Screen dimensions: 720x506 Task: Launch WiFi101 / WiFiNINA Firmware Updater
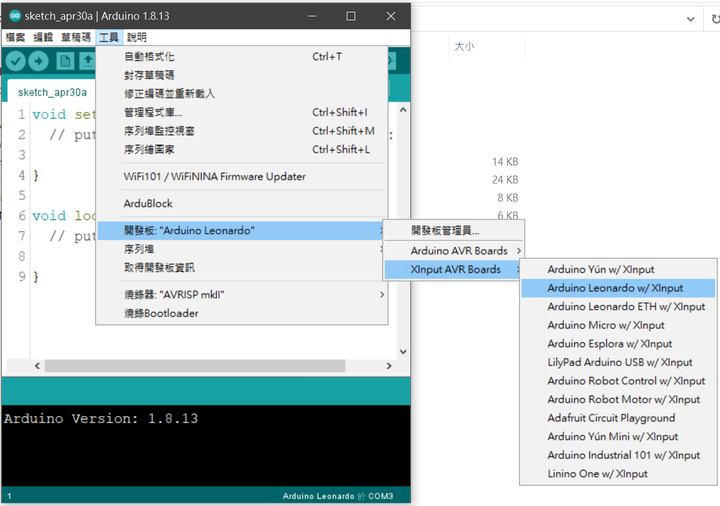click(242, 176)
